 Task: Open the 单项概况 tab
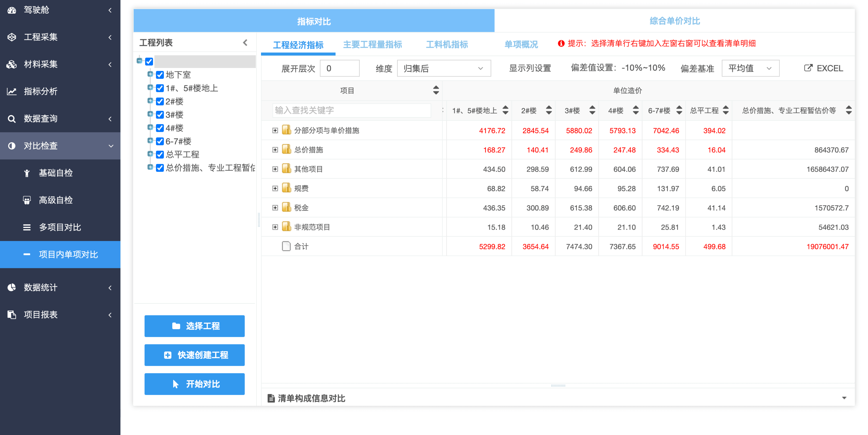point(521,44)
